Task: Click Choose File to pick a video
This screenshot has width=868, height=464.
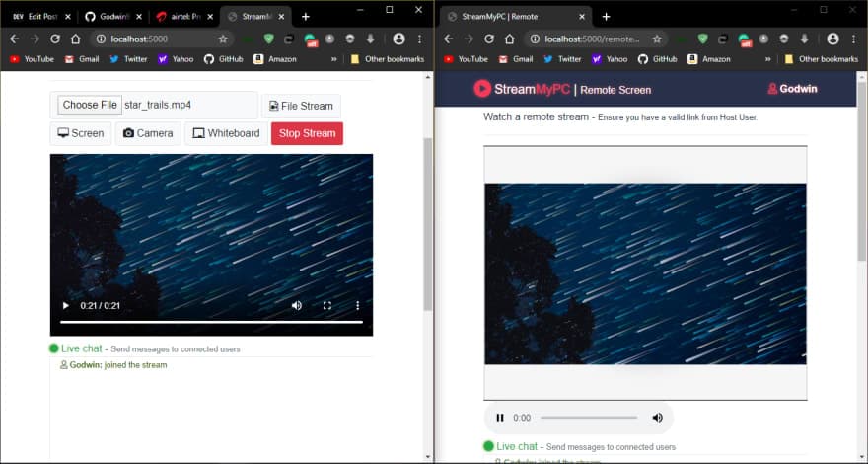Action: pos(90,106)
